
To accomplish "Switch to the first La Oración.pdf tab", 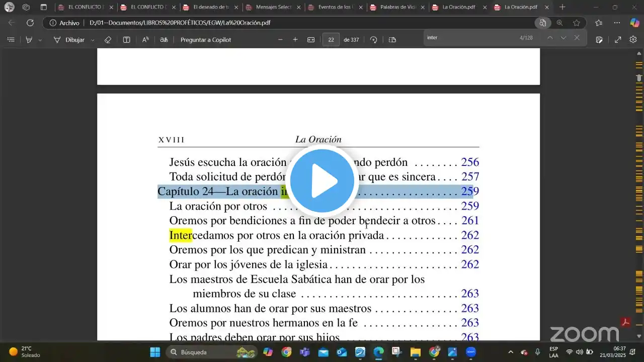I will 460,7.
